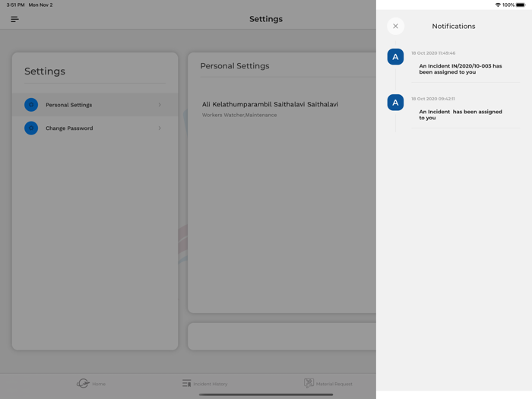This screenshot has width=532, height=399.
Task: Close the Notifications panel
Action: [x=395, y=26]
